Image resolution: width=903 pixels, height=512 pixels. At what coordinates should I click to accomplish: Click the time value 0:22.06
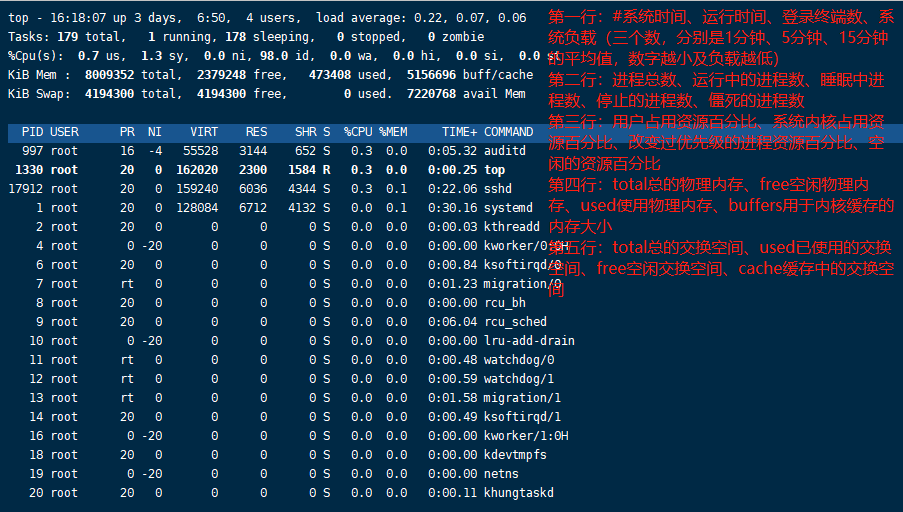[x=453, y=189]
